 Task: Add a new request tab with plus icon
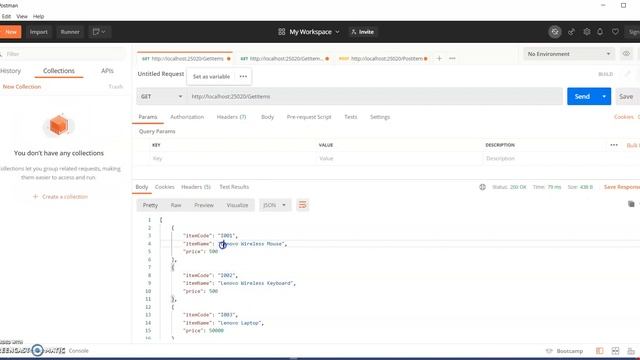[x=439, y=58]
